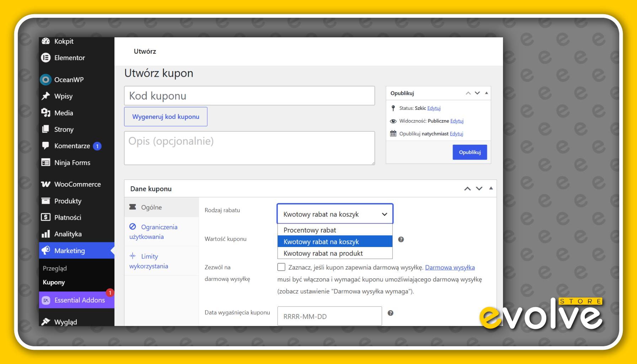Click the help icon next to Wartość kuponu

[401, 240]
